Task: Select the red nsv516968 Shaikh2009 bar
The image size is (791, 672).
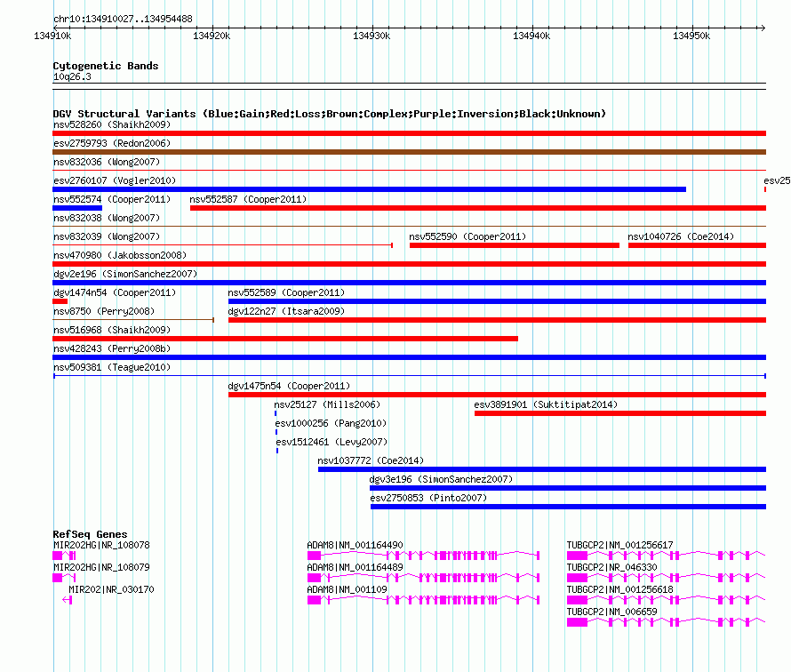Action: pyautogui.click(x=285, y=339)
